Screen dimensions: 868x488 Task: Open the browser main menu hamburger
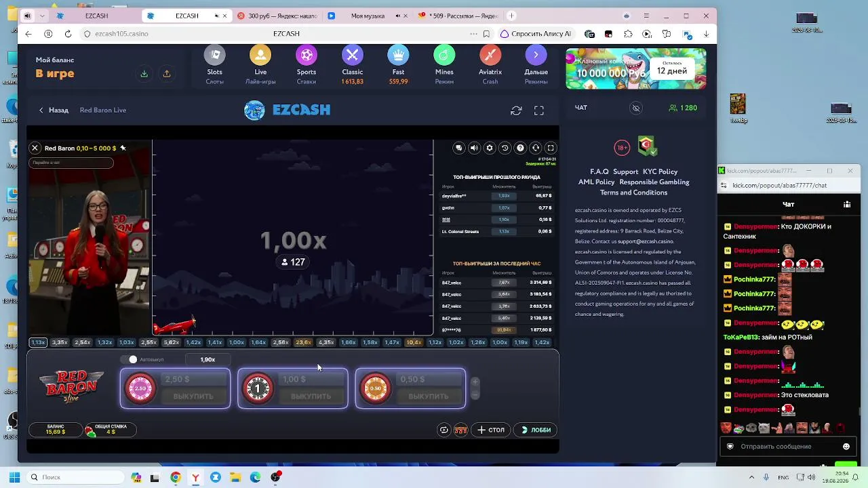tap(646, 16)
